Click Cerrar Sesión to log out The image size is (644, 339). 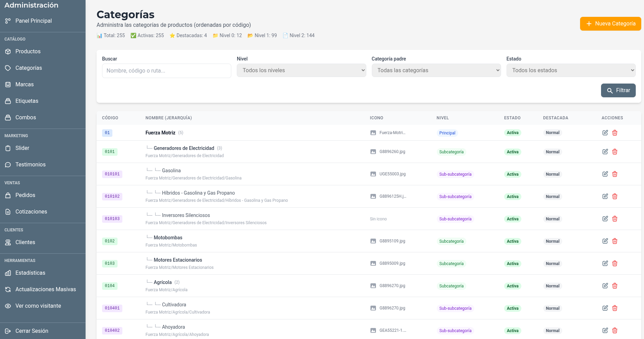point(32,331)
